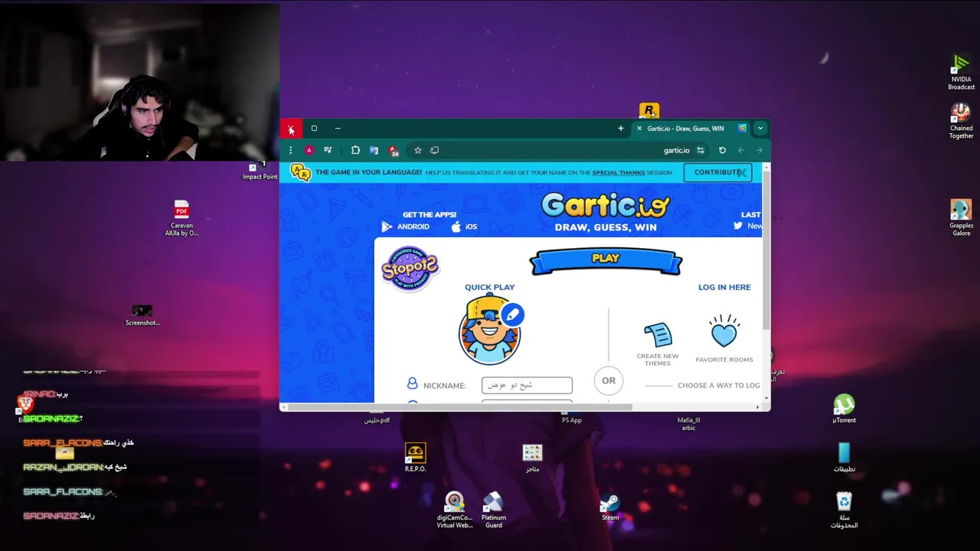Bookmark this page with the star icon
Image resolution: width=980 pixels, height=551 pixels.
click(417, 150)
